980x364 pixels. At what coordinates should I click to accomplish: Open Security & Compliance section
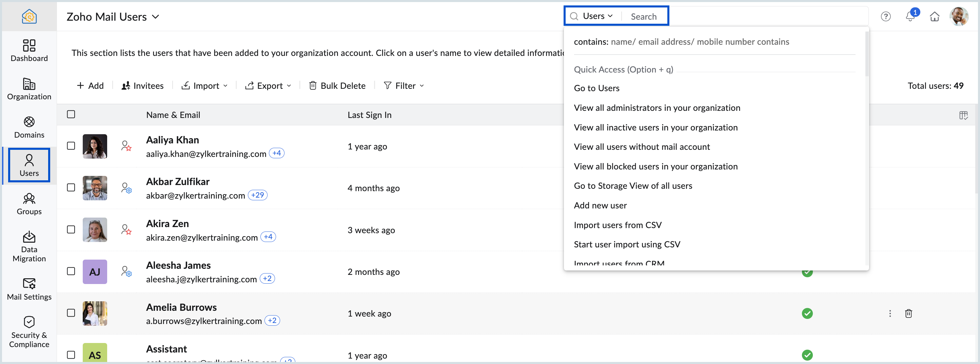coord(29,331)
